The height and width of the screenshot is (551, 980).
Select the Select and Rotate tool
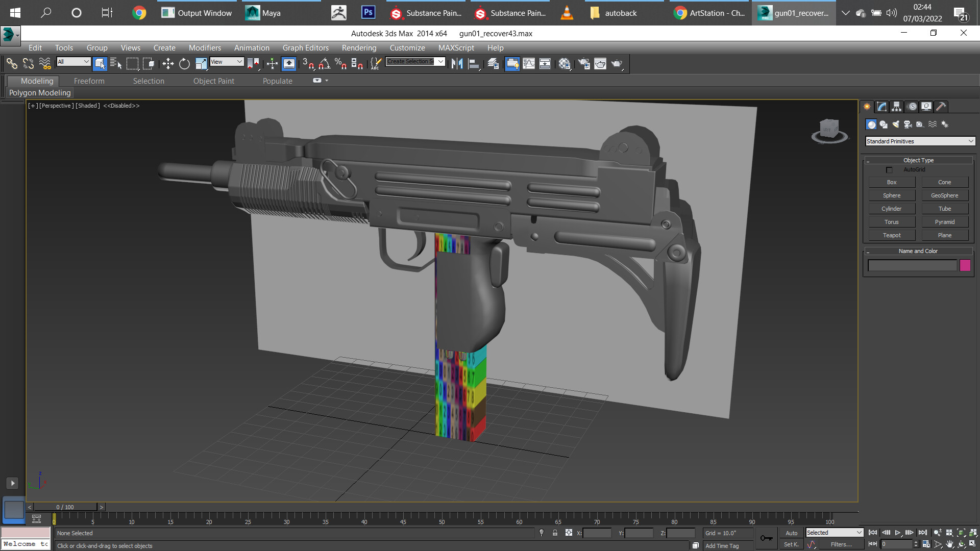click(185, 64)
